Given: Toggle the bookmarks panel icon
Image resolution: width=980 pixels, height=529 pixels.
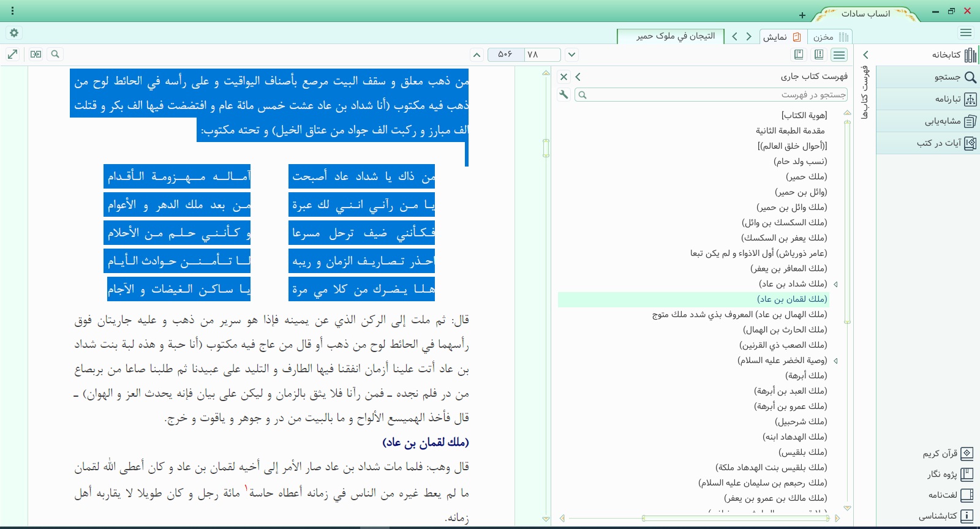Looking at the screenshot, I should click(799, 54).
